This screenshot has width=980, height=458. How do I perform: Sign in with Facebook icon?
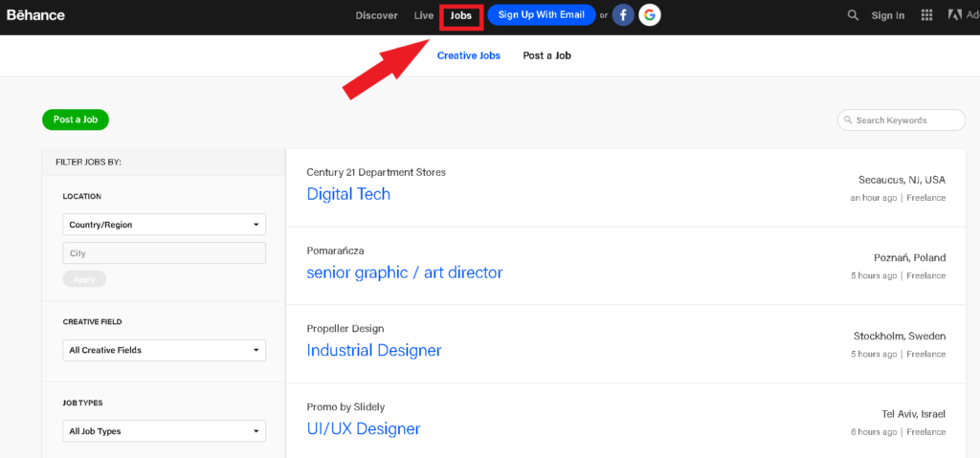pos(623,15)
